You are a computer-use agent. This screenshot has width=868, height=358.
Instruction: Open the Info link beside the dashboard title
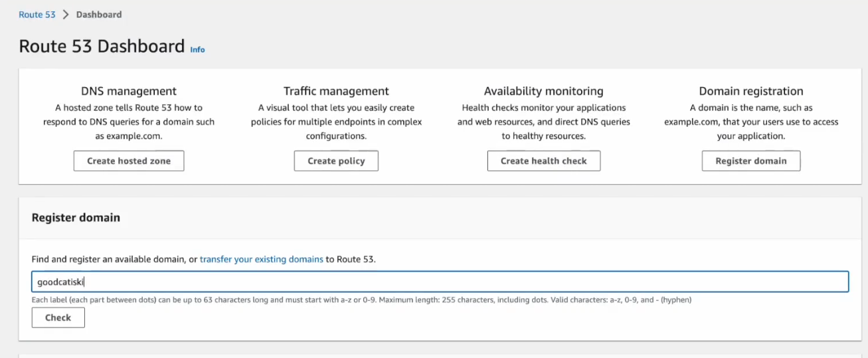pyautogui.click(x=197, y=50)
